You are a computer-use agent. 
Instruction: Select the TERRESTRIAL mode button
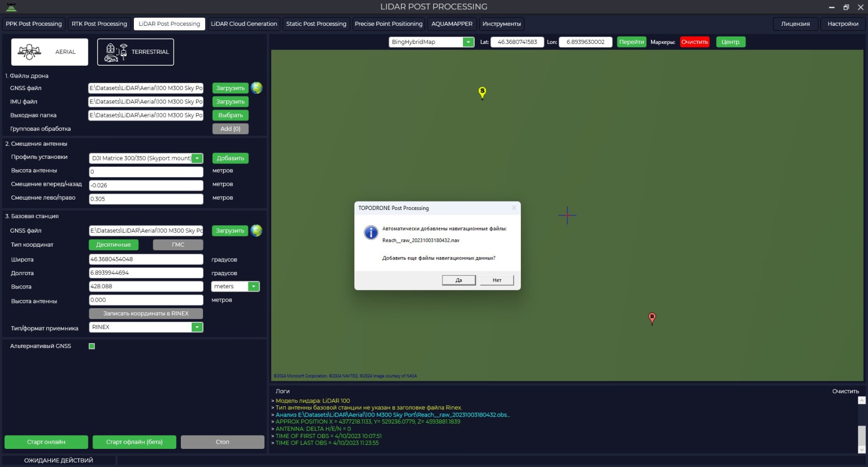pyautogui.click(x=135, y=52)
